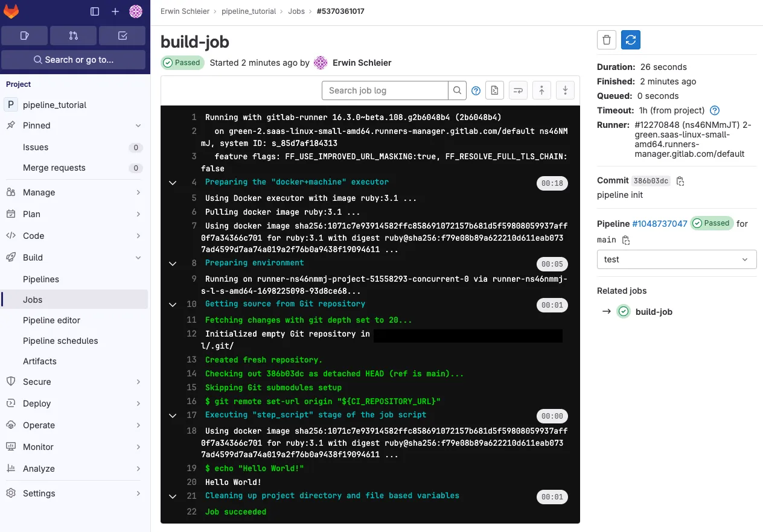Erase the job log trash button
Viewport: 763px width, 532px height.
(607, 40)
